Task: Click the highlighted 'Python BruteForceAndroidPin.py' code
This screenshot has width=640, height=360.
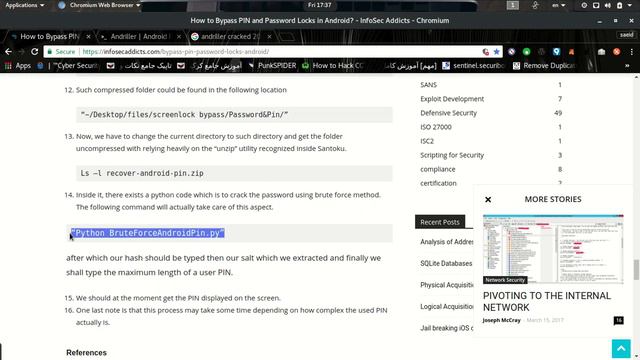Action: pos(147,233)
